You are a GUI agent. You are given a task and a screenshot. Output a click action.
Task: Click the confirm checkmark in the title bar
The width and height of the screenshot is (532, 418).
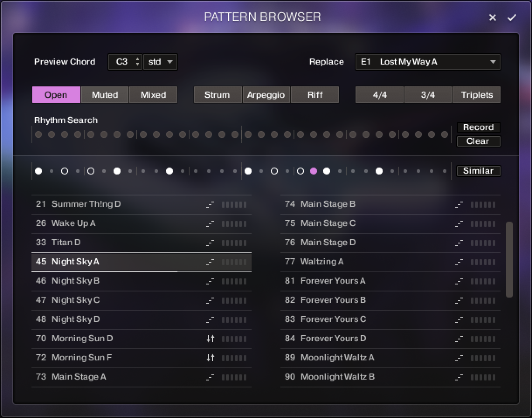[512, 17]
